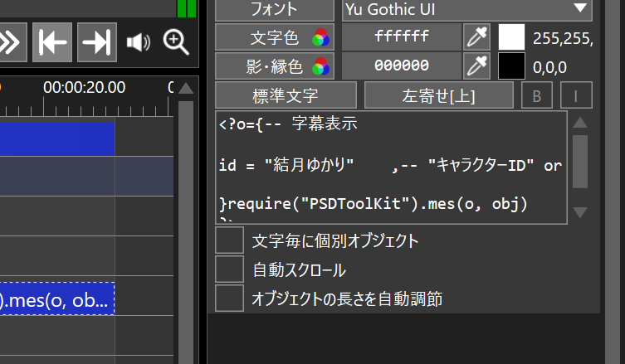Click the フォント button
The width and height of the screenshot is (625, 364).
[x=274, y=9]
